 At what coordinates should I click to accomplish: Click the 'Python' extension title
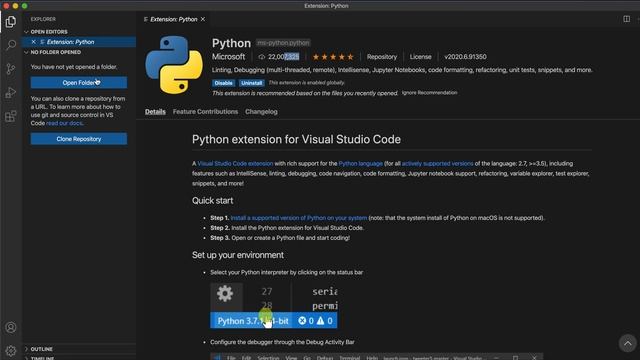click(231, 43)
